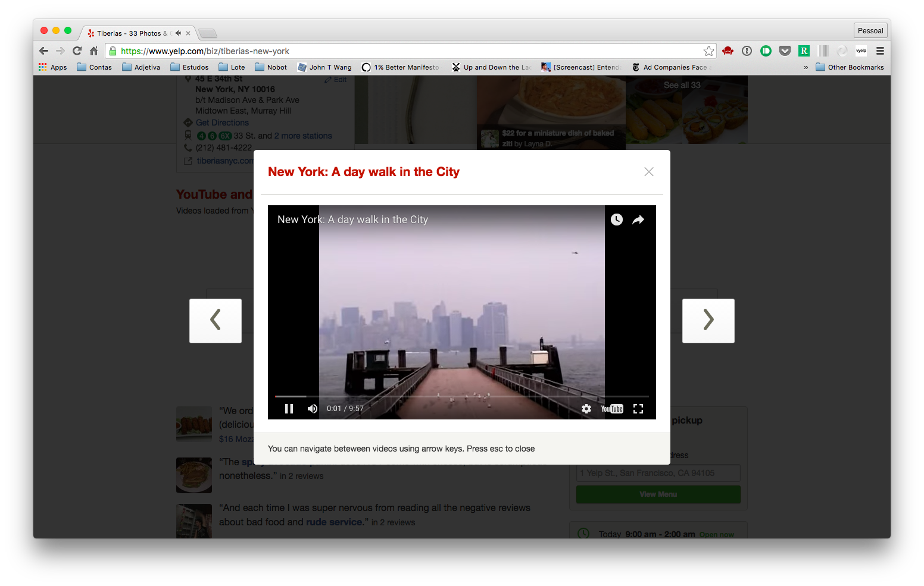The height and width of the screenshot is (586, 924).
Task: Pause the YouTube video
Action: 289,409
